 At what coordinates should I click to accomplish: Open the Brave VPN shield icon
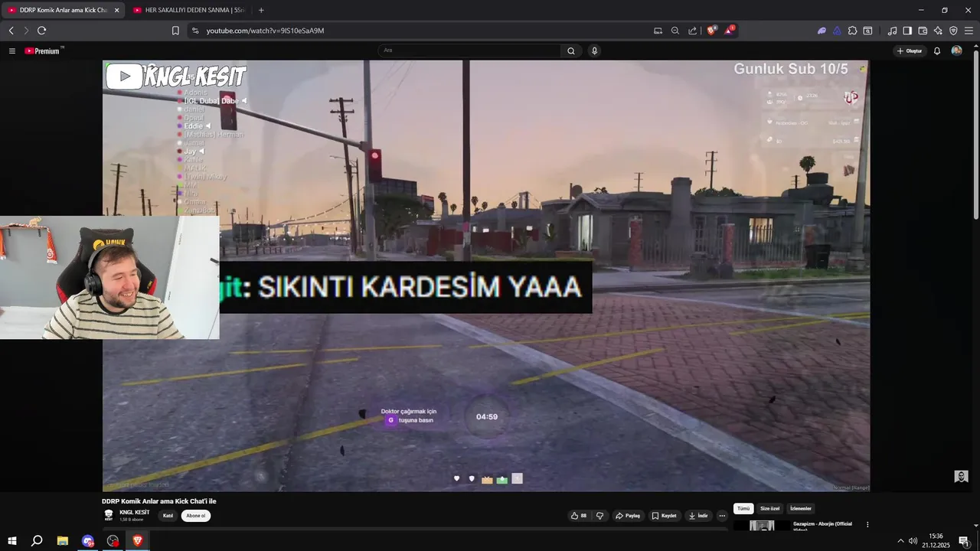pos(953,31)
